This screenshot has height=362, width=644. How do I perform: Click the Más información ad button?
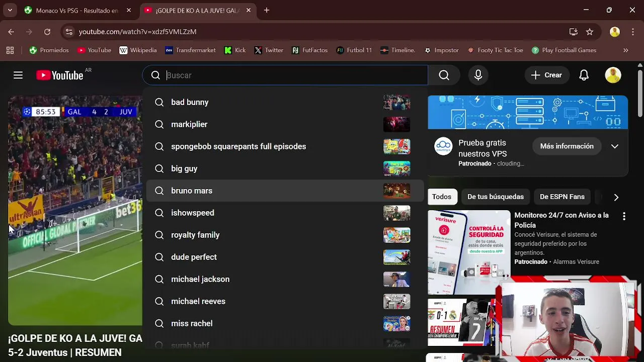pos(567,146)
